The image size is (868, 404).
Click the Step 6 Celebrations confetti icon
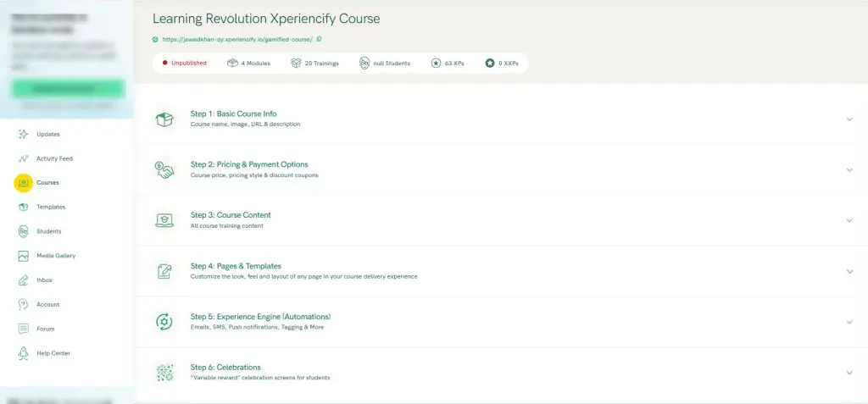(164, 373)
